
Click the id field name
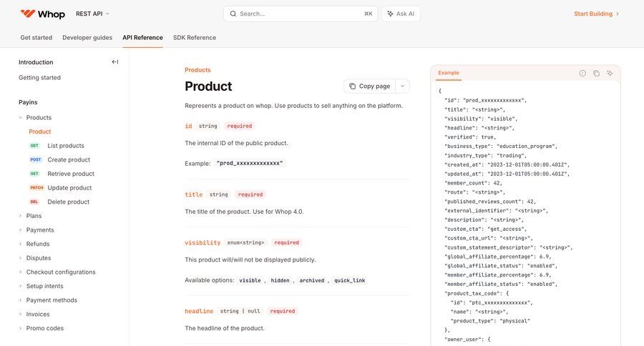(188, 126)
